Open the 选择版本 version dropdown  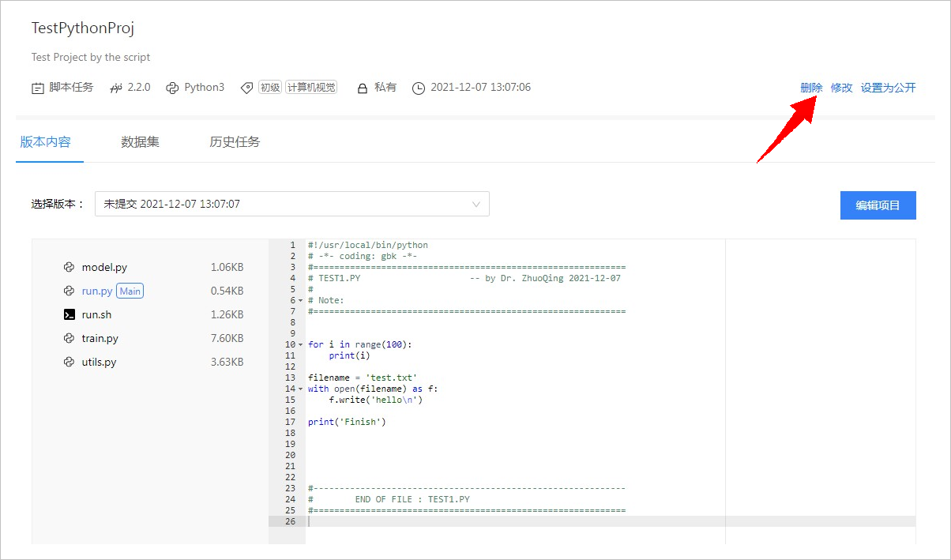pos(292,204)
